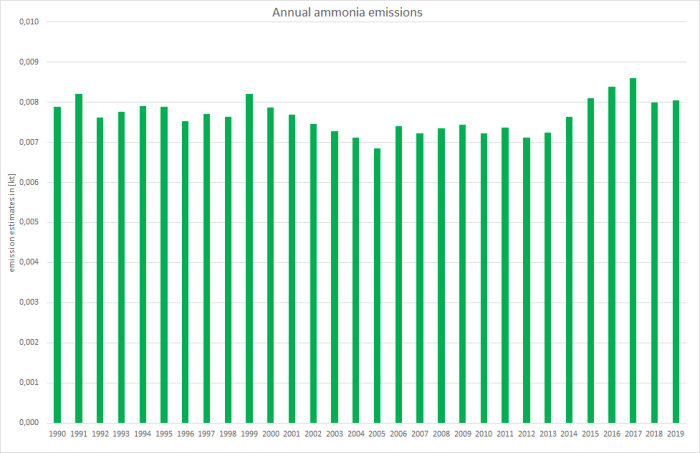This screenshot has height=453, width=700.
Task: Select the x-axis year label 1995
Action: (164, 435)
